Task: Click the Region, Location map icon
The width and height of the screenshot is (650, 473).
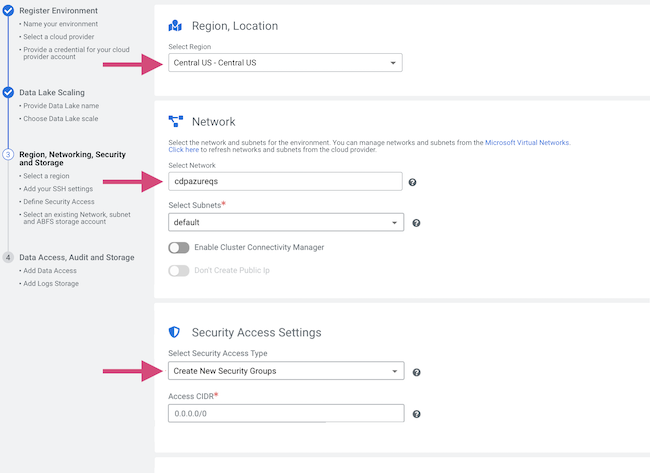Action: 175,25
